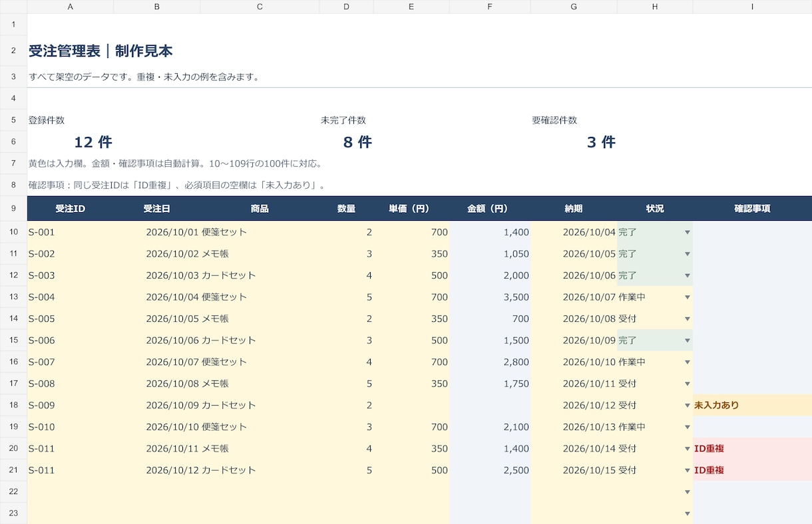Image resolution: width=812 pixels, height=524 pixels.
Task: Open status dropdown arrow for S-007
Action: pos(688,362)
